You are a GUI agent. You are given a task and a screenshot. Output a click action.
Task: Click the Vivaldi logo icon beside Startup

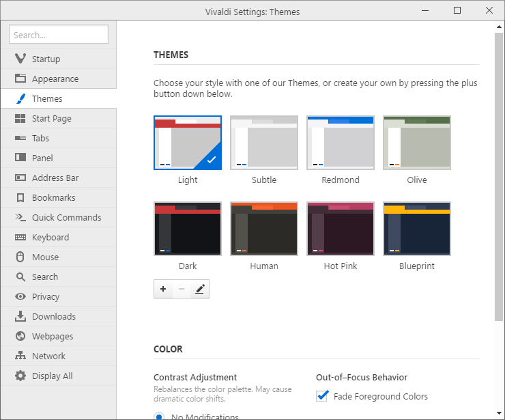point(20,59)
